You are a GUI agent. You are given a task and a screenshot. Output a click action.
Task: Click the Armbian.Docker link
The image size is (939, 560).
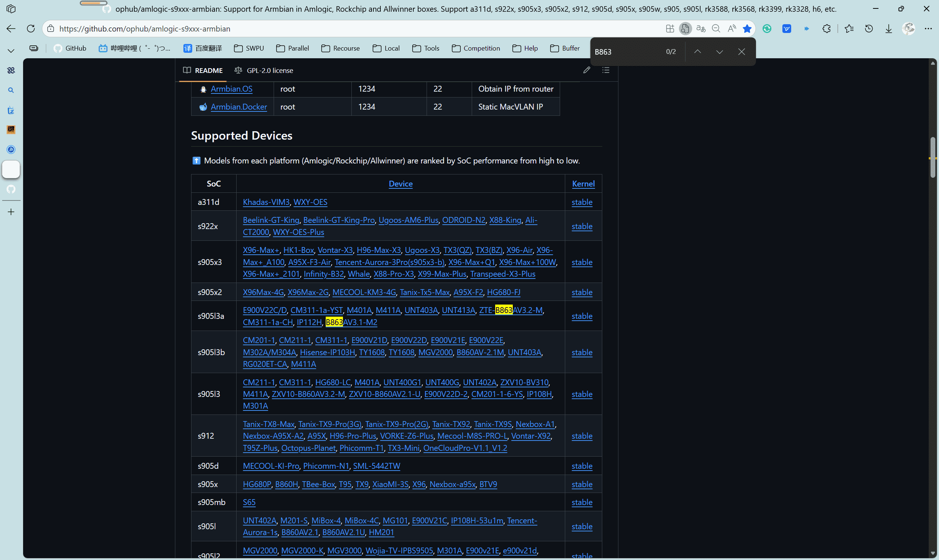pyautogui.click(x=239, y=107)
